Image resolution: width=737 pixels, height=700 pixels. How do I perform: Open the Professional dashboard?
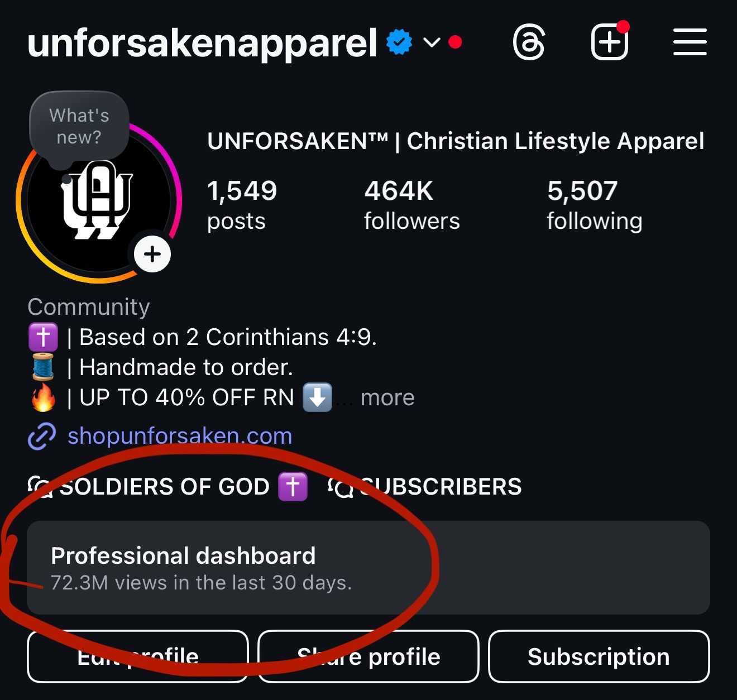(x=368, y=567)
